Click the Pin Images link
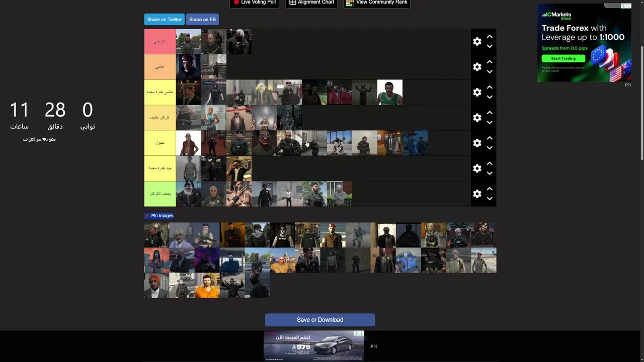 point(159,216)
